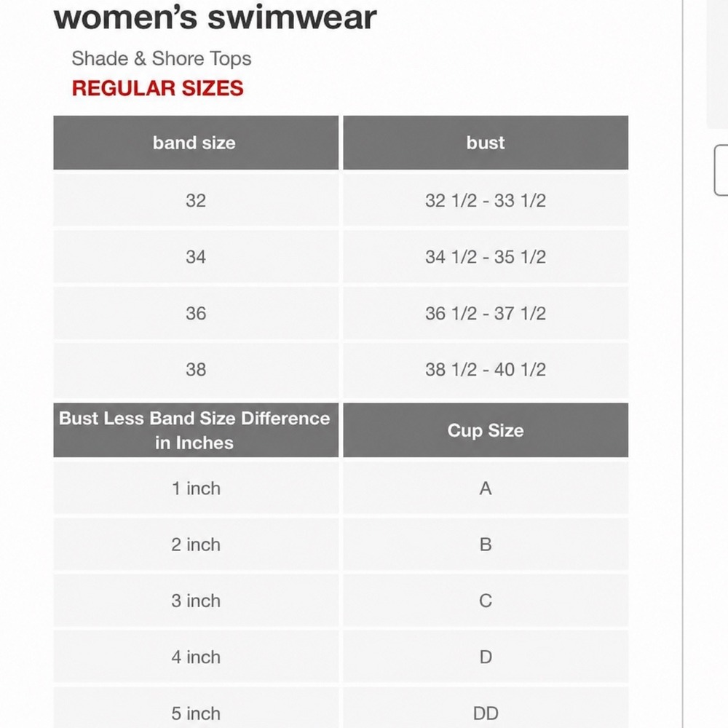Click the bust range 38 1/2 - 40 1/2

pyautogui.click(x=485, y=370)
